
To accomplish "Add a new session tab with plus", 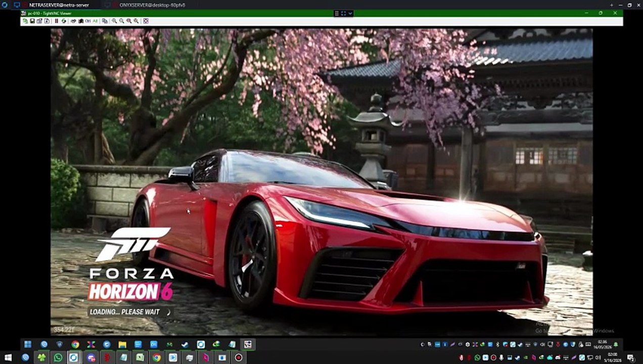I will pos(612,5).
